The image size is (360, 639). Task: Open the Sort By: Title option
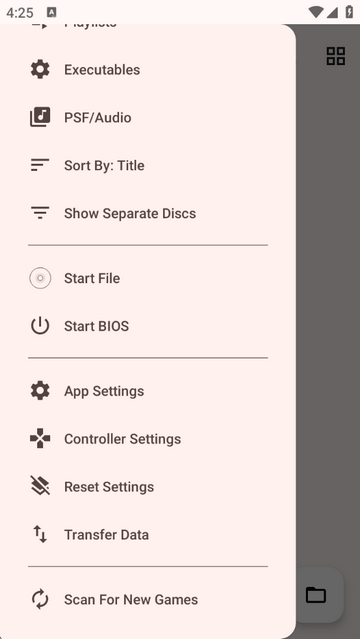coord(148,165)
